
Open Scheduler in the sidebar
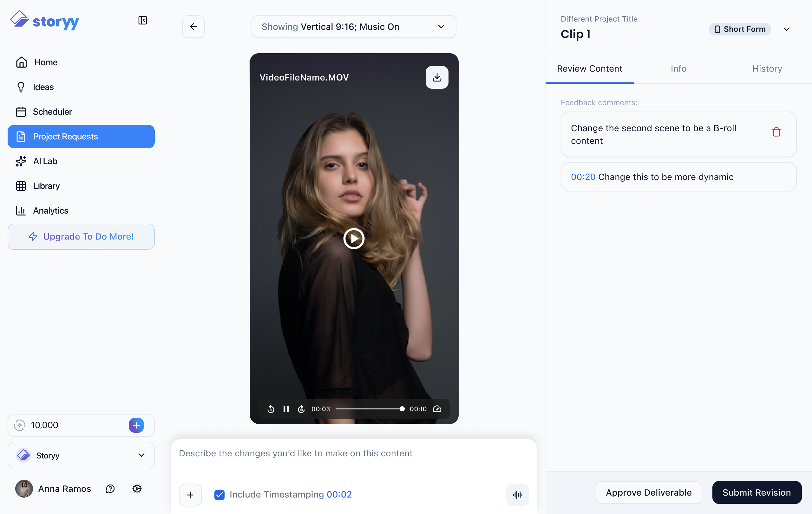click(81, 112)
